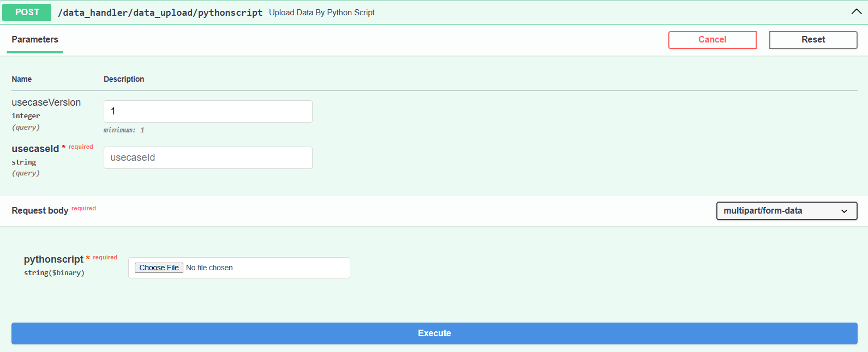
Task: Click the 'integer' type under usecaseVersion
Action: point(26,116)
